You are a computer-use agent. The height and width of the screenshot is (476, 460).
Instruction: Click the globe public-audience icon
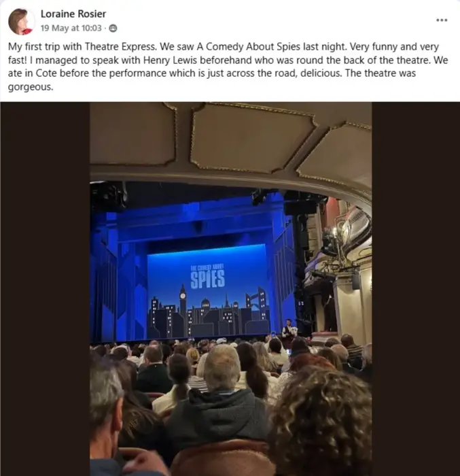[113, 29]
